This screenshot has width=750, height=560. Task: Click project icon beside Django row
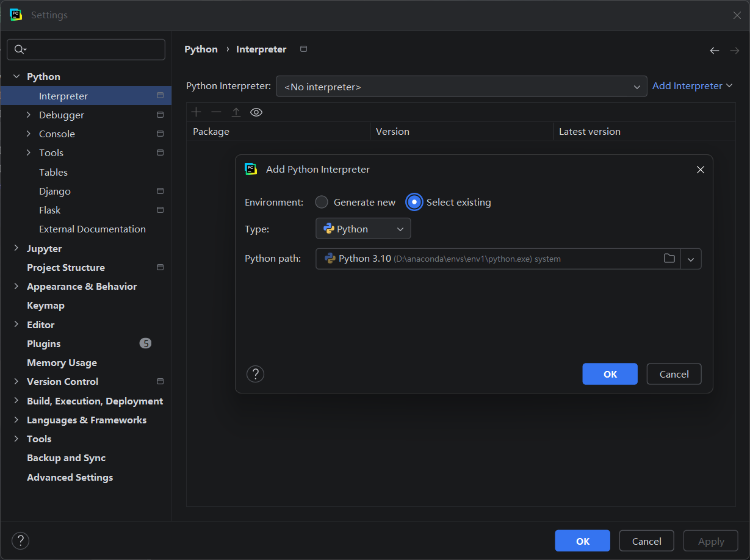160,191
